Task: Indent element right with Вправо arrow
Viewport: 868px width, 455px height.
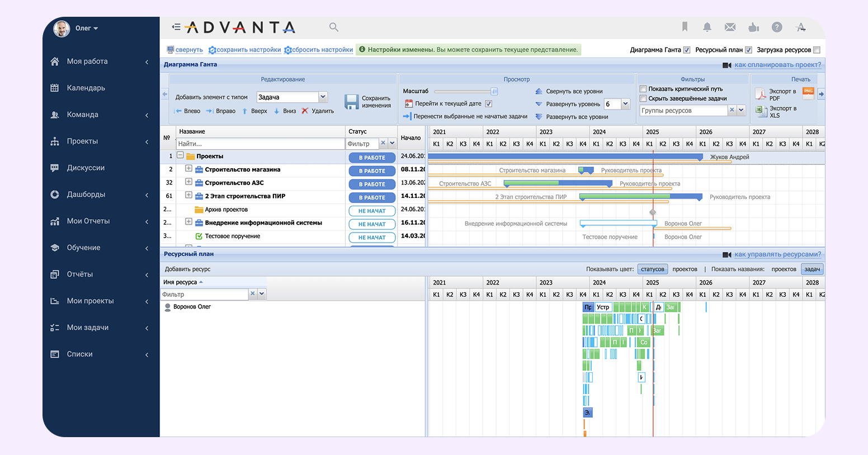Action: tap(220, 111)
